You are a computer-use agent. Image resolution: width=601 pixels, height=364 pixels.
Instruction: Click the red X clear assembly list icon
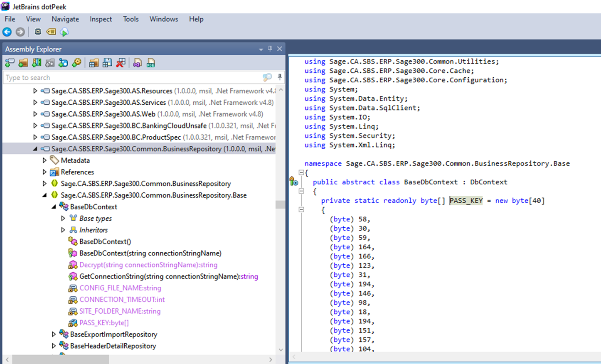(121, 63)
